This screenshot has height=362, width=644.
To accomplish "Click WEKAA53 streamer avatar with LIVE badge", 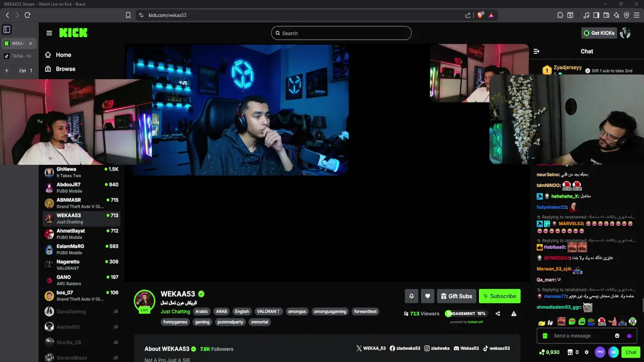I will pos(144,301).
